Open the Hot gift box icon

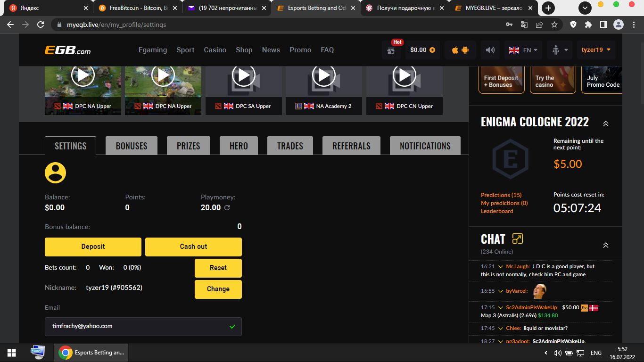point(391,50)
